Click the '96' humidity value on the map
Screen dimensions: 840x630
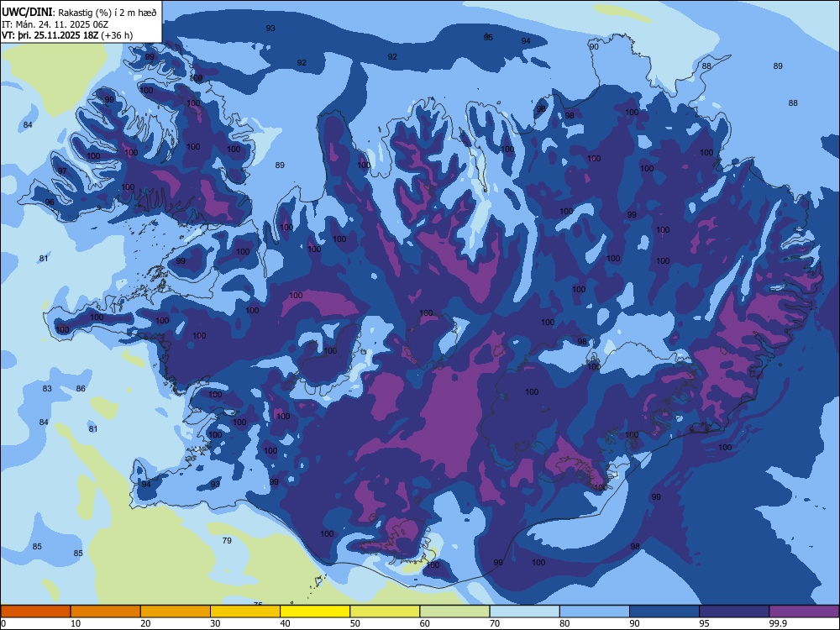click(x=50, y=202)
